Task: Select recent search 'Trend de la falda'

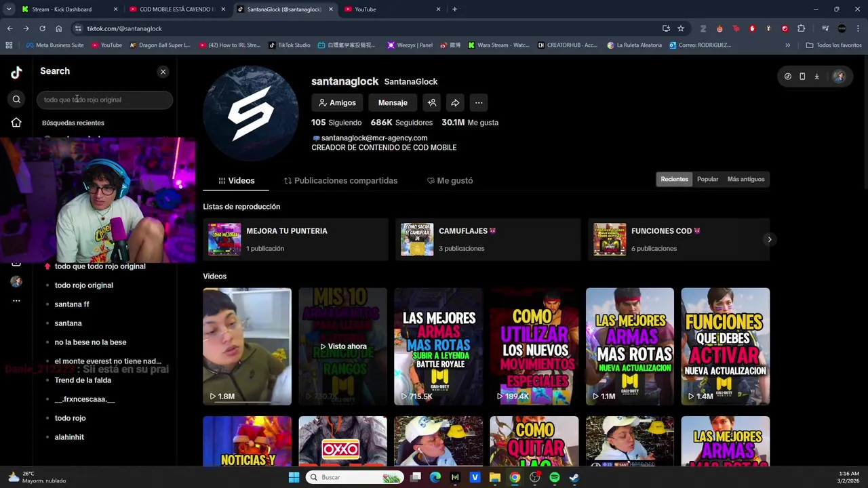Action: pos(83,380)
